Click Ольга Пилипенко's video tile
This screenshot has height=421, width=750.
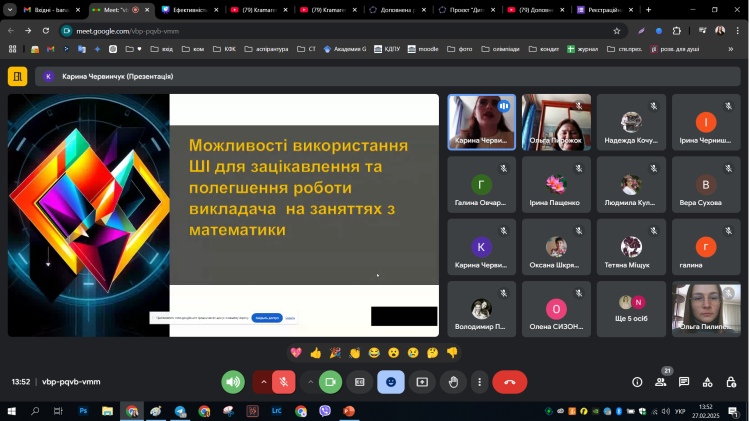tap(705, 308)
